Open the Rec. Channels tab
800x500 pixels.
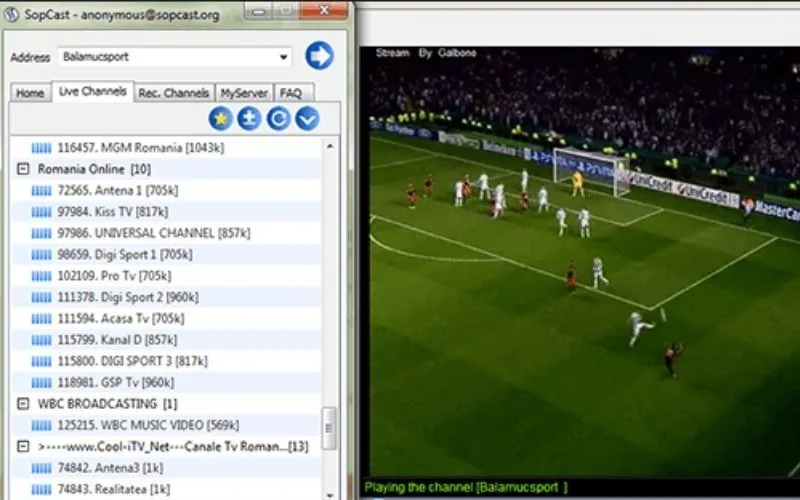[174, 93]
